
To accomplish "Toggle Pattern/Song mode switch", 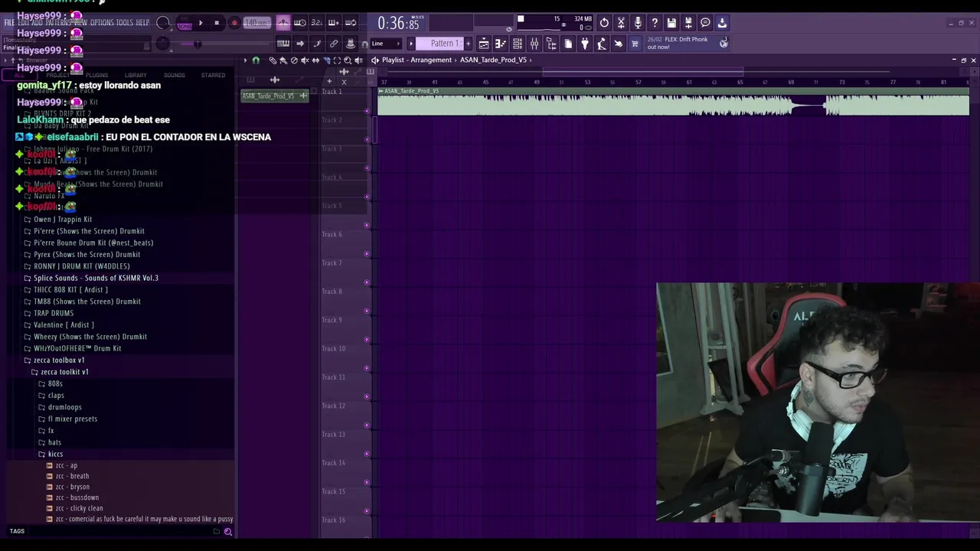I will click(x=184, y=24).
